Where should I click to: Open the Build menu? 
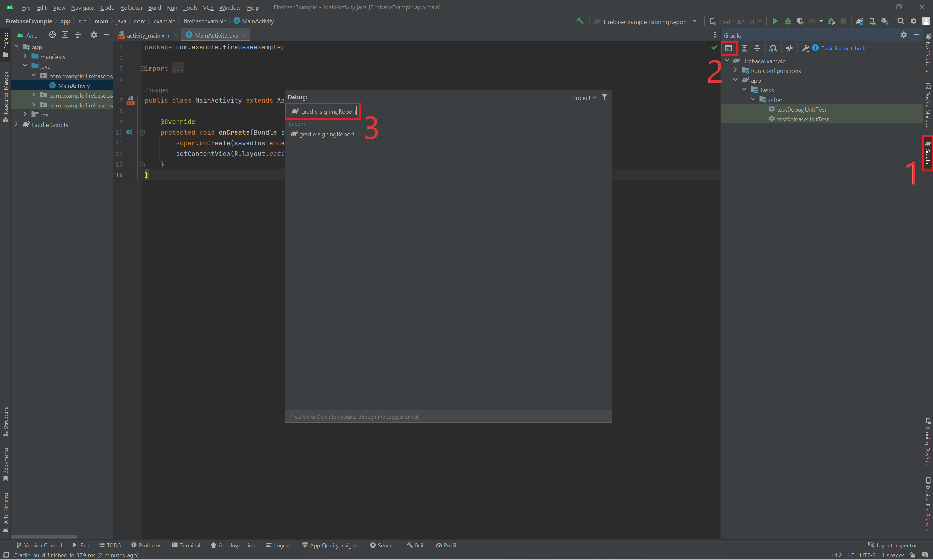coord(155,7)
